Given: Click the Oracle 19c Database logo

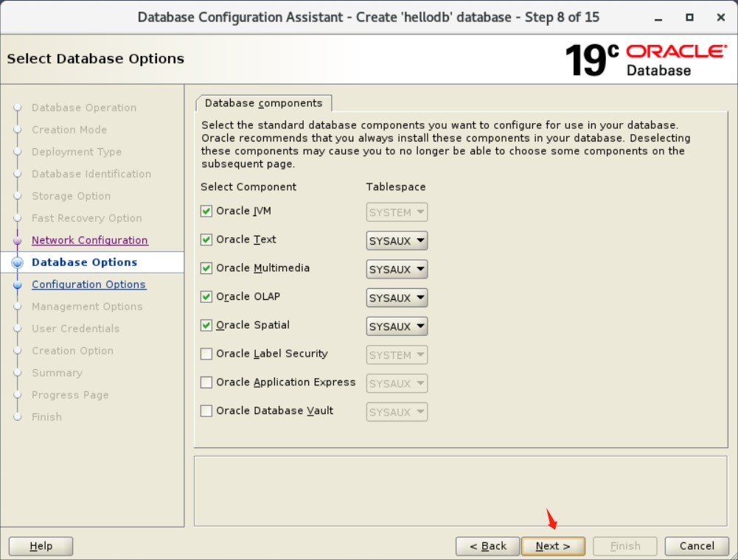Looking at the screenshot, I should 645,60.
